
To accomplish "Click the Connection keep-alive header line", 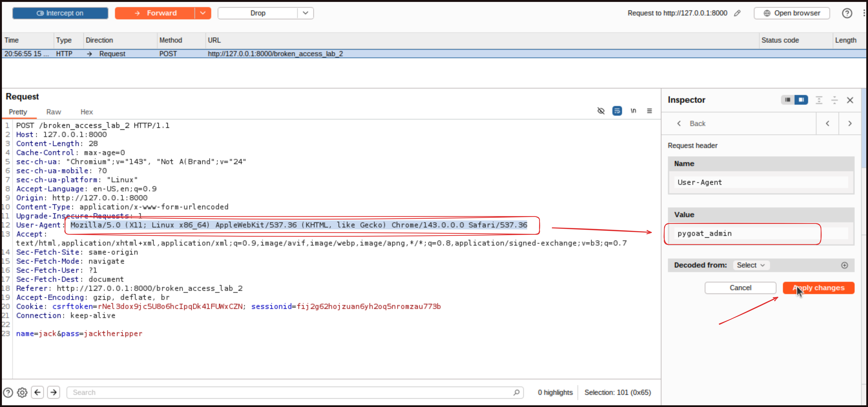I will tap(66, 316).
